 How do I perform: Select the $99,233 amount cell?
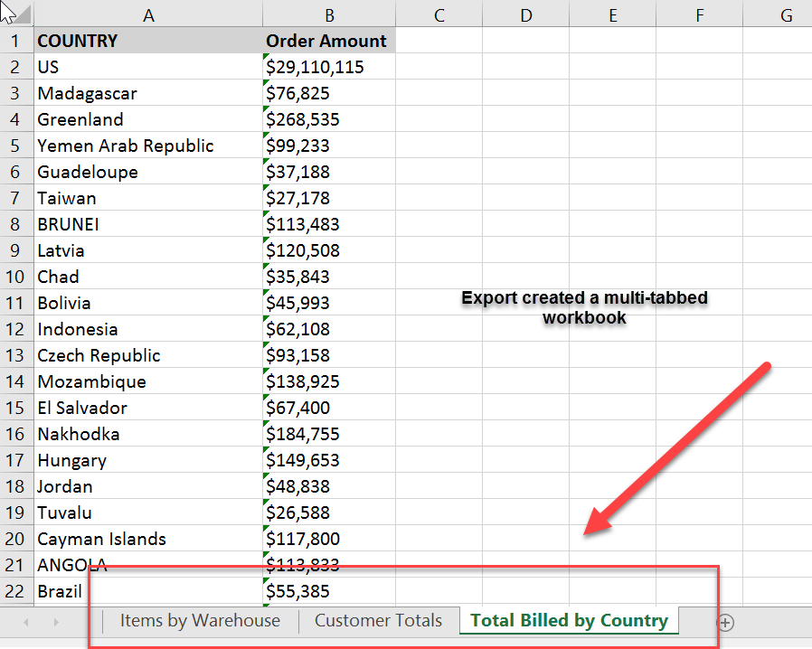329,146
